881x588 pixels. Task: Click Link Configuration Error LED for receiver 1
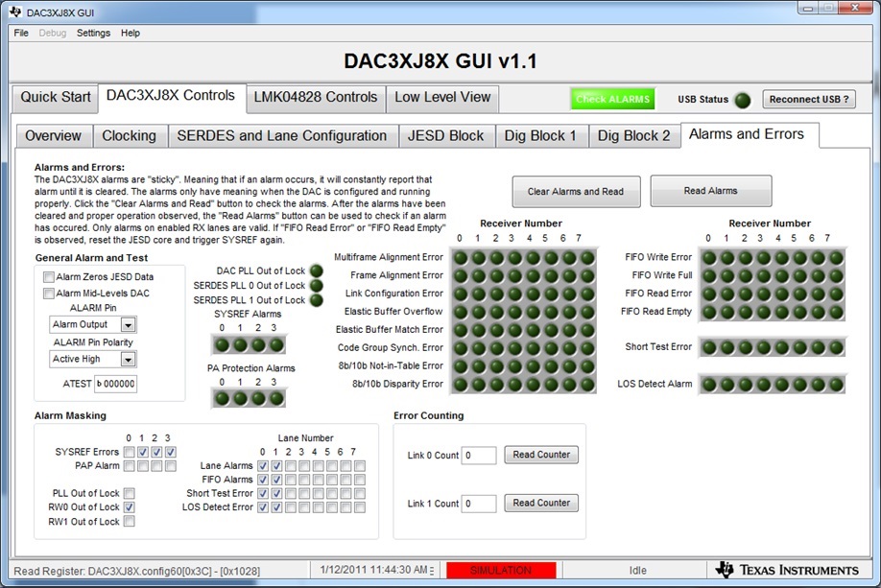(479, 294)
